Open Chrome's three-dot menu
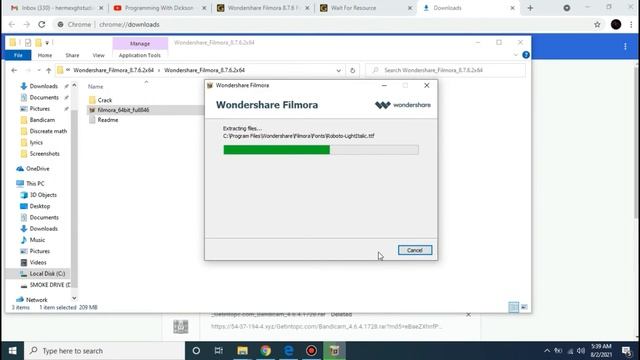640x360 pixels. 631,24
